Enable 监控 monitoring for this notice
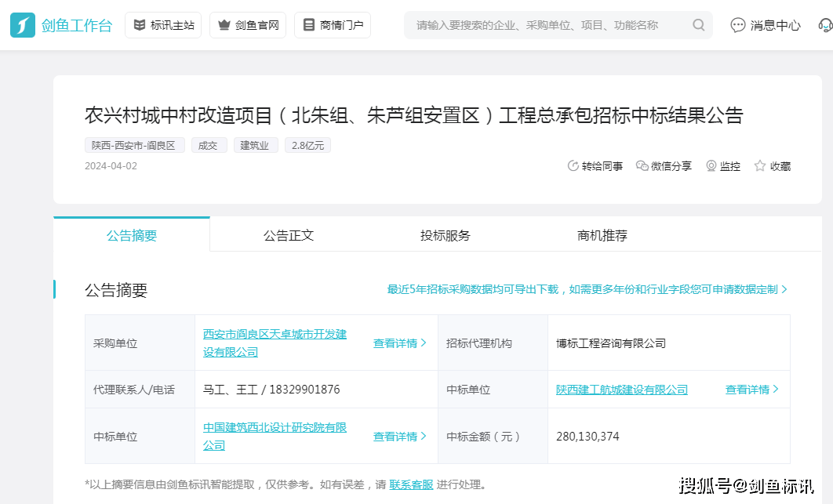This screenshot has height=504, width=833. (723, 166)
